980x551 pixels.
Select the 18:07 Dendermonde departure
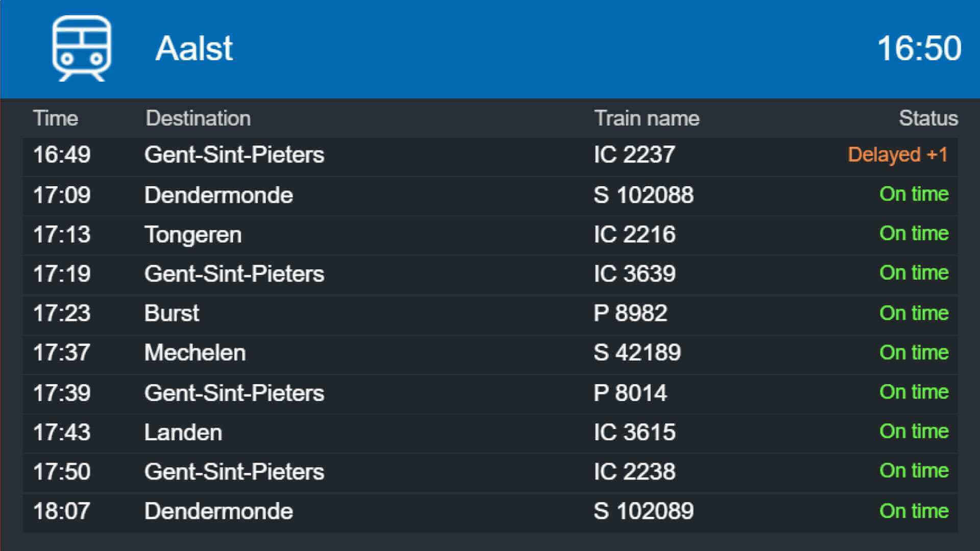tap(490, 512)
